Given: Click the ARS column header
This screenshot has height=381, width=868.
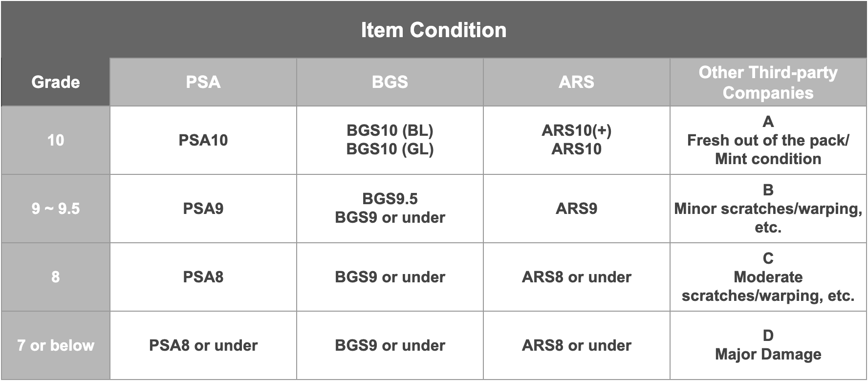Looking at the screenshot, I should click(x=576, y=82).
